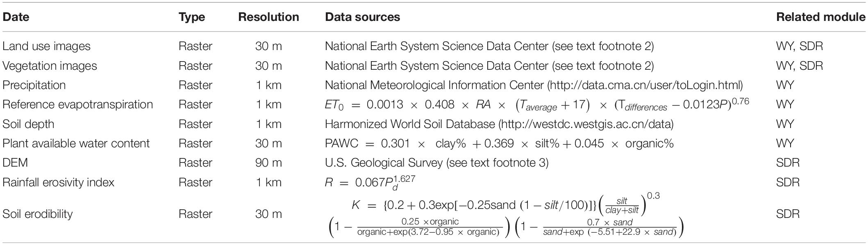Click text footnote 2 in Land use row
868x245 pixels.
coord(602,46)
